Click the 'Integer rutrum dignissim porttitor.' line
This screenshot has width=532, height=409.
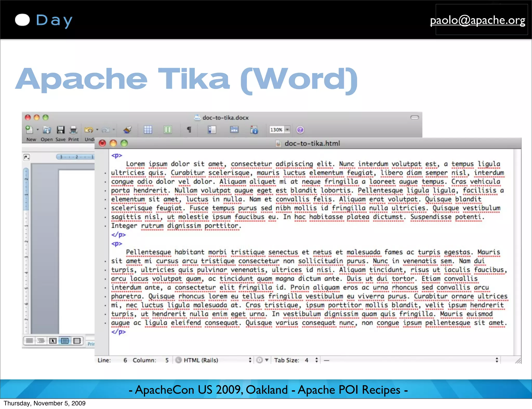point(176,226)
